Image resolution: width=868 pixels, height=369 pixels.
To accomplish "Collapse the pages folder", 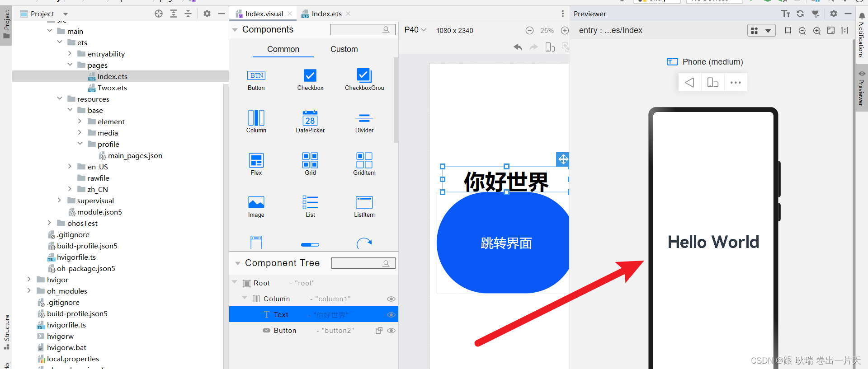I will point(70,65).
